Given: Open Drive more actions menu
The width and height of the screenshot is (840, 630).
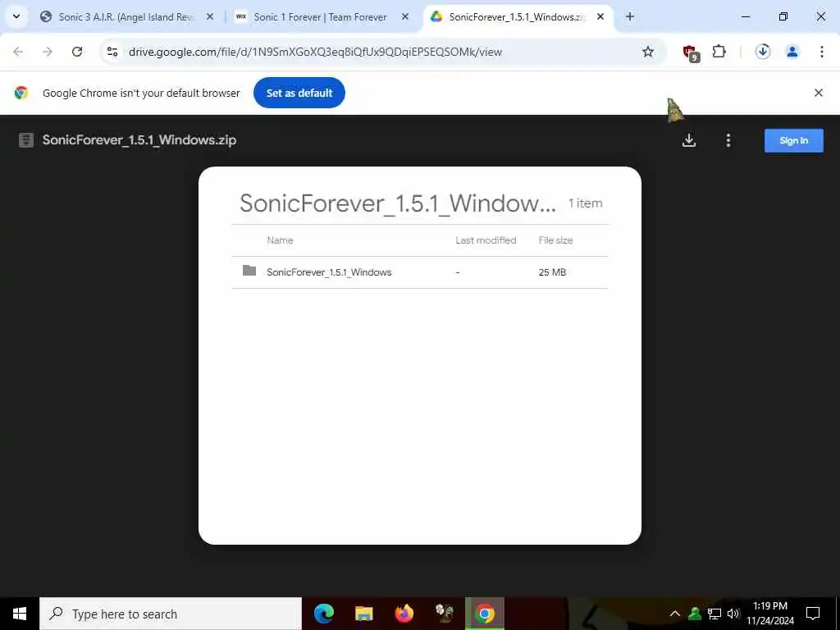Looking at the screenshot, I should [x=728, y=140].
